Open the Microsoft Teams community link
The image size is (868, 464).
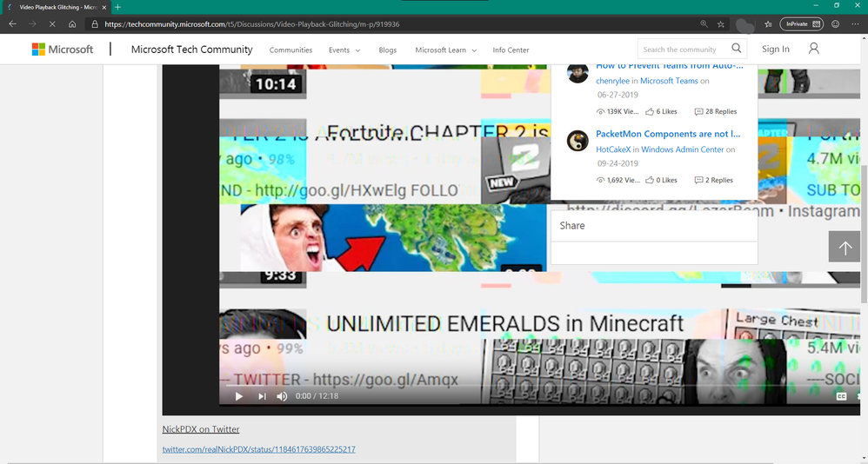669,81
